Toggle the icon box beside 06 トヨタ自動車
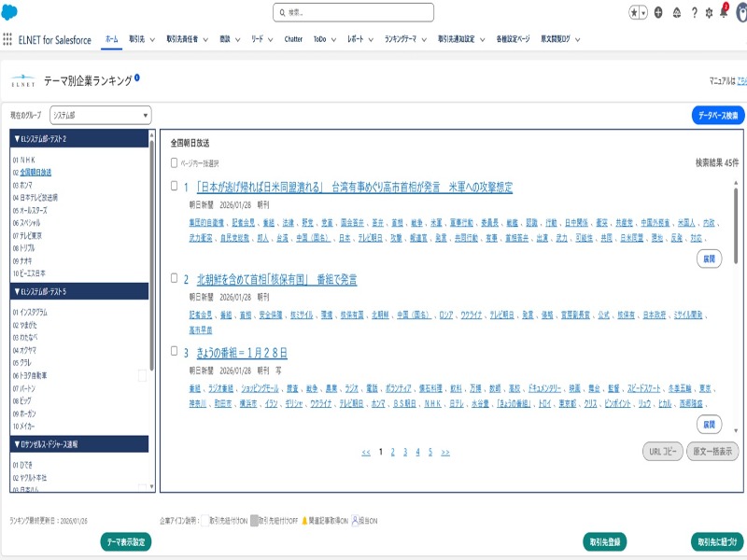This screenshot has width=747, height=560. pos(142,376)
